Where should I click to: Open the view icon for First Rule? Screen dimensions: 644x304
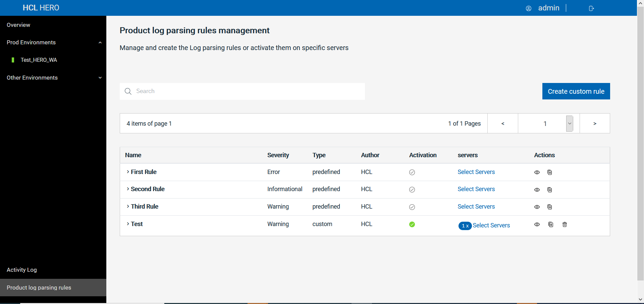click(537, 172)
